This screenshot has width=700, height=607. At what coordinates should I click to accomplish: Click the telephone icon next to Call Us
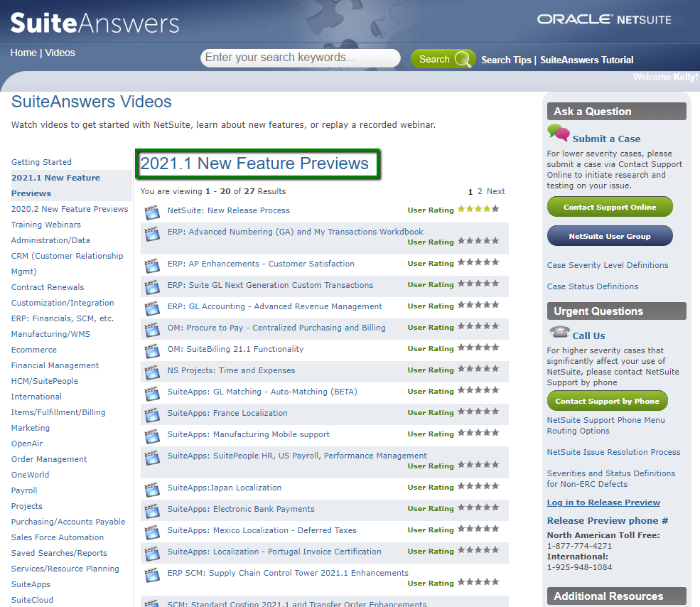coord(559,333)
